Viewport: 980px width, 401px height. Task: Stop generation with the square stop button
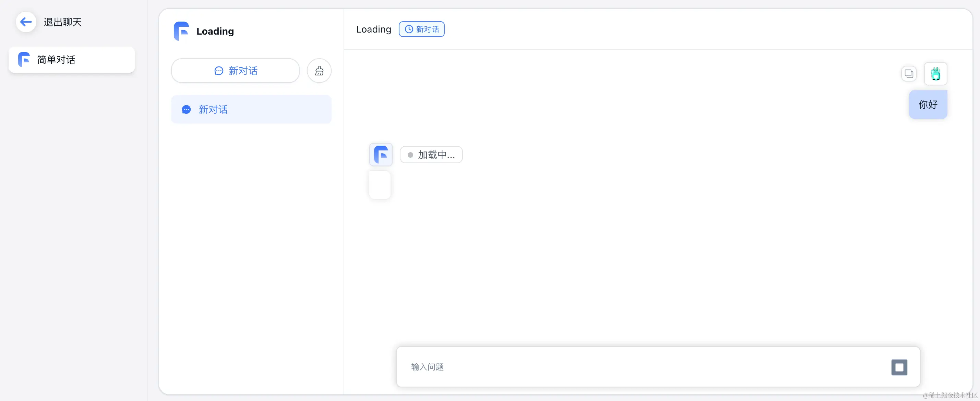899,367
